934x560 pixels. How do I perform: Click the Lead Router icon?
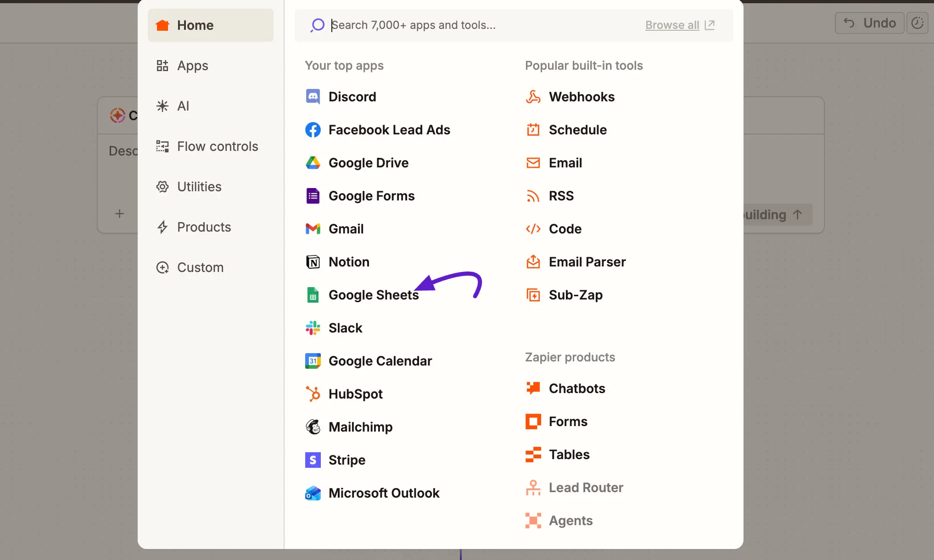(x=533, y=488)
